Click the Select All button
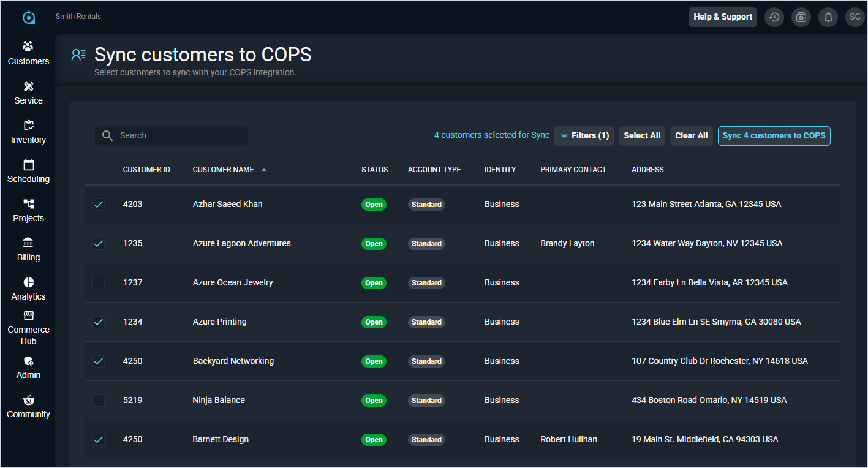Viewport: 868px width, 468px height. (642, 136)
